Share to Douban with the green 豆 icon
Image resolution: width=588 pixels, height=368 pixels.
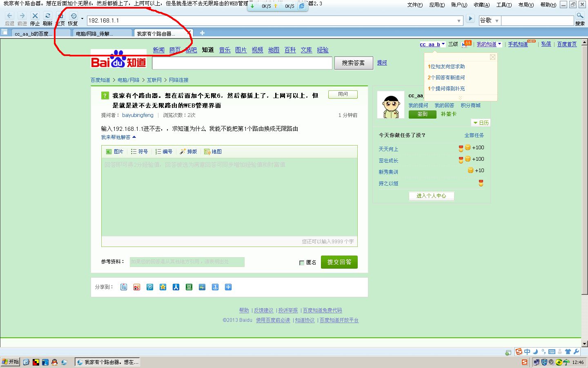click(x=189, y=287)
